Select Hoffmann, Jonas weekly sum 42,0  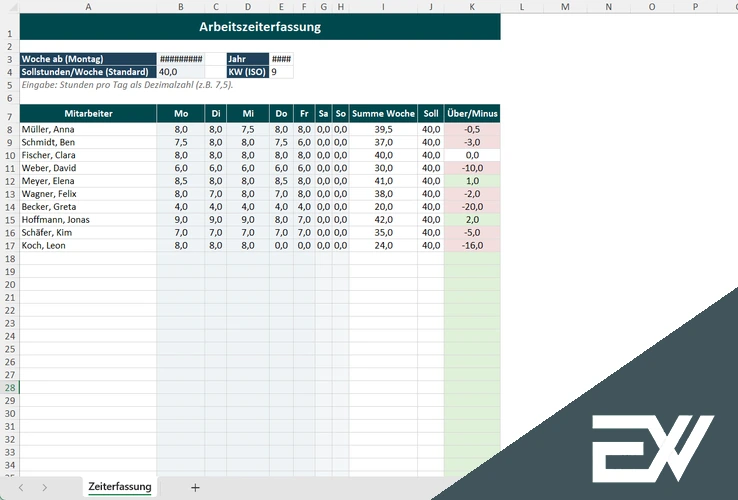[383, 219]
